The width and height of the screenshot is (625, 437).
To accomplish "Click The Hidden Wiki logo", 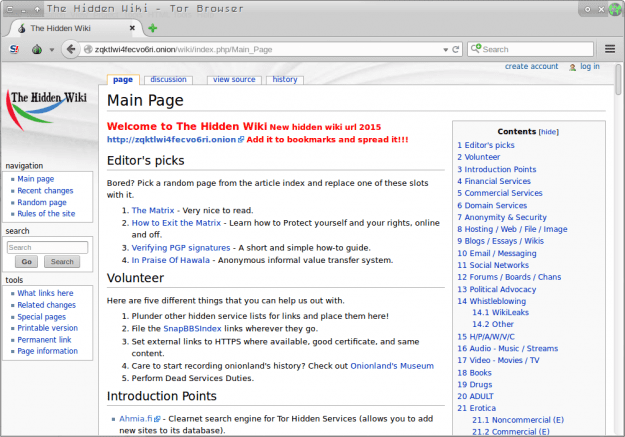I will tap(49, 109).
